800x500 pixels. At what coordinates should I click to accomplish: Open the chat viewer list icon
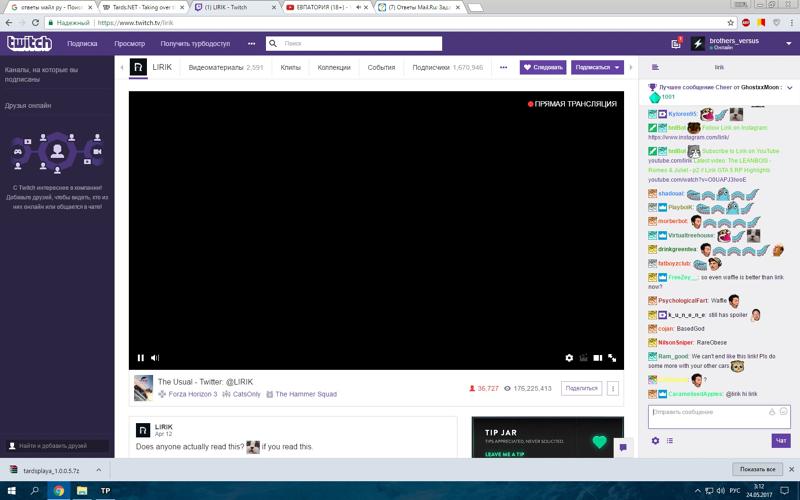click(670, 441)
